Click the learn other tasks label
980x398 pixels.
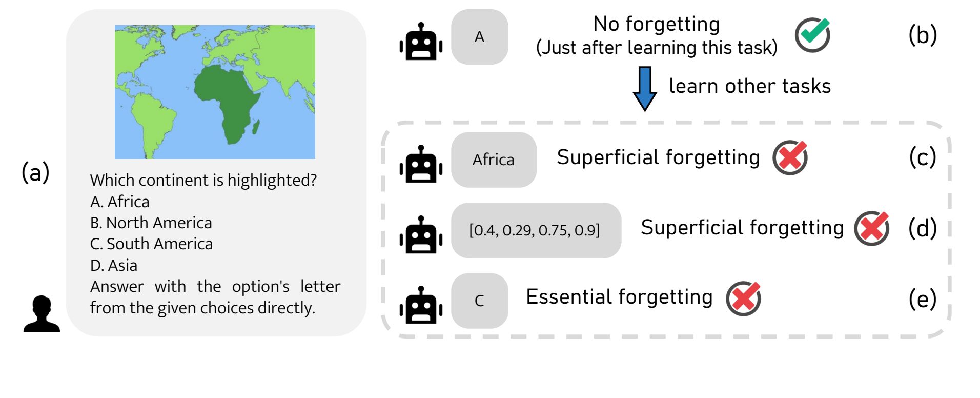click(x=750, y=86)
